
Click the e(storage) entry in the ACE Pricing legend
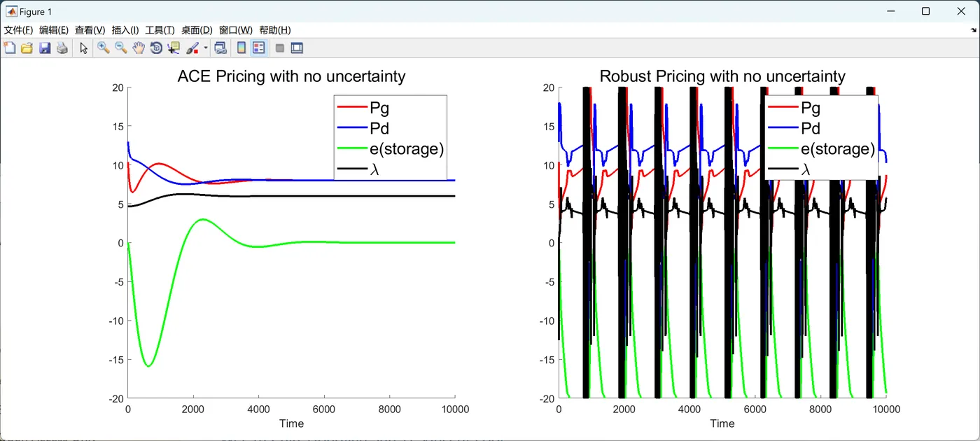click(407, 148)
